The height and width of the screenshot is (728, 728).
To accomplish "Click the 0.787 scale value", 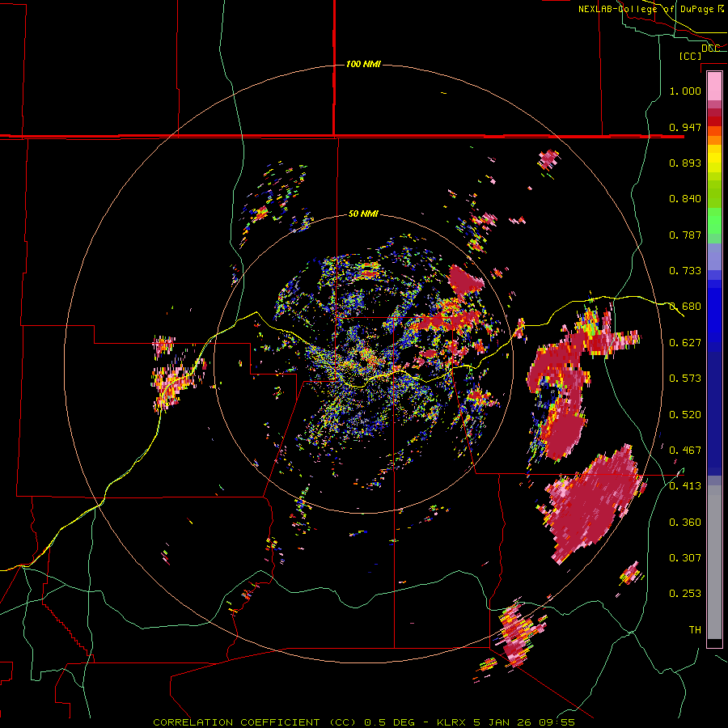I will 685,235.
